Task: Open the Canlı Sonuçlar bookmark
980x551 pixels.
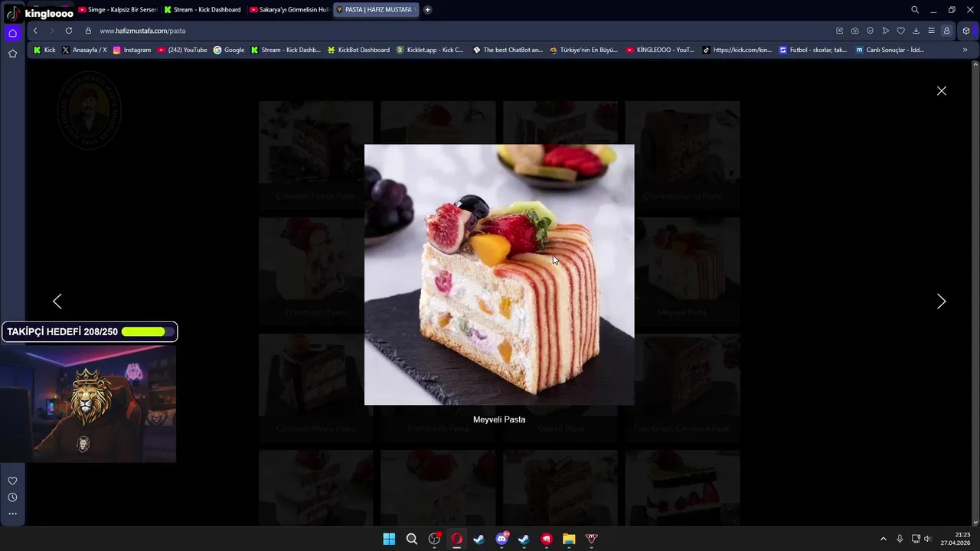Action: [x=890, y=50]
